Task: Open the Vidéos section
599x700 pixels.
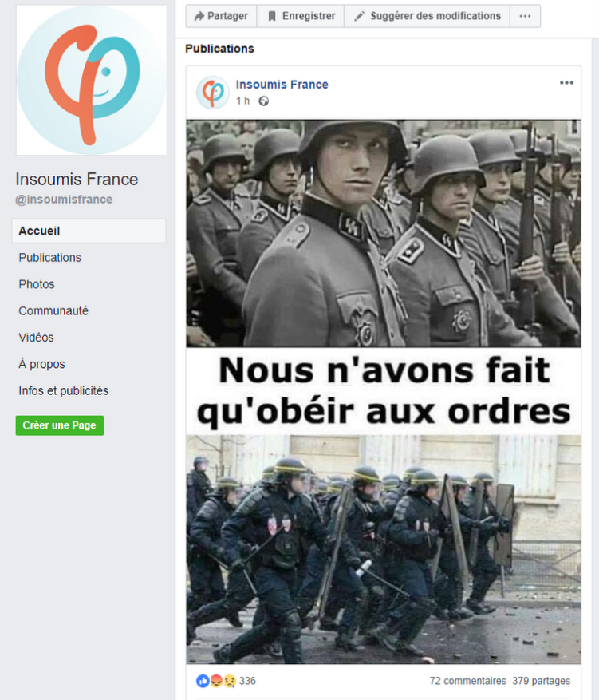Action: [36, 338]
